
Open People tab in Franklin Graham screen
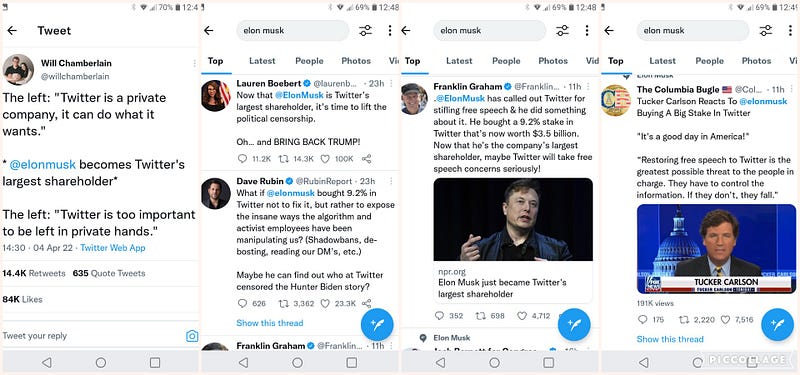506,61
